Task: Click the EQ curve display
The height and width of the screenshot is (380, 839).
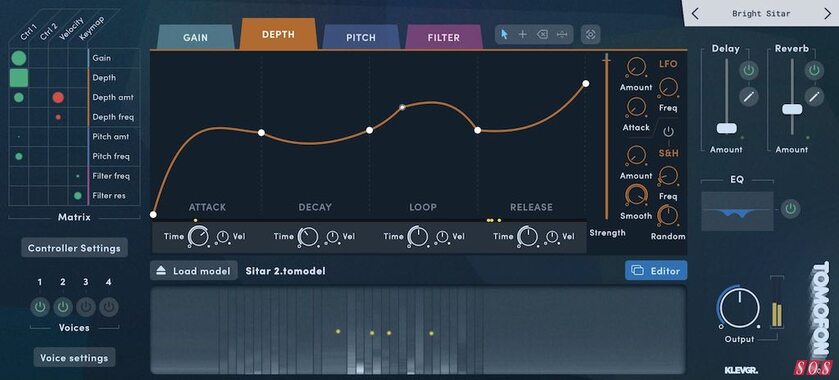Action: 737,211
